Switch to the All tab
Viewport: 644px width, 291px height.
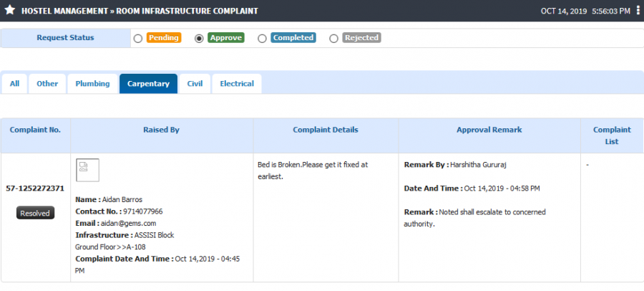point(15,84)
